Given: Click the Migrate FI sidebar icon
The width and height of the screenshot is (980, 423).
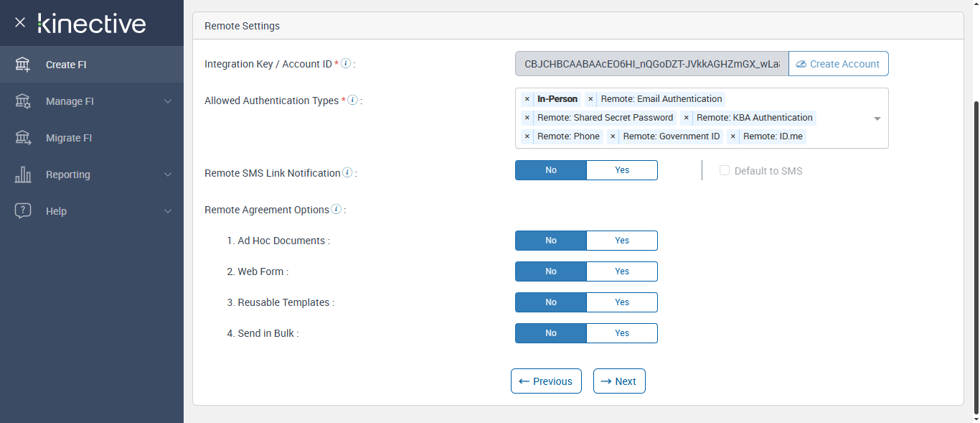Looking at the screenshot, I should tap(23, 138).
